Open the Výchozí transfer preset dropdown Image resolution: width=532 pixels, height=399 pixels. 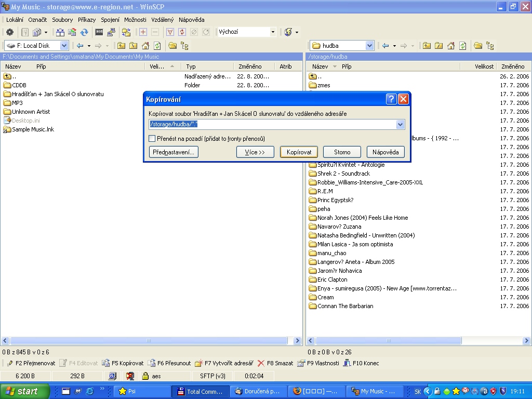pos(273,32)
